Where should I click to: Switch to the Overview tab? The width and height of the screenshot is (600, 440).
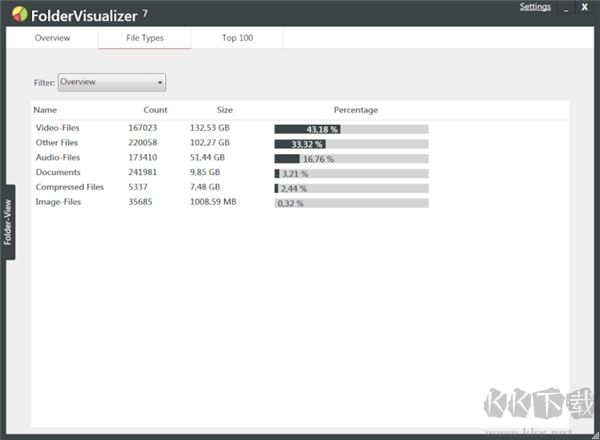coord(52,38)
